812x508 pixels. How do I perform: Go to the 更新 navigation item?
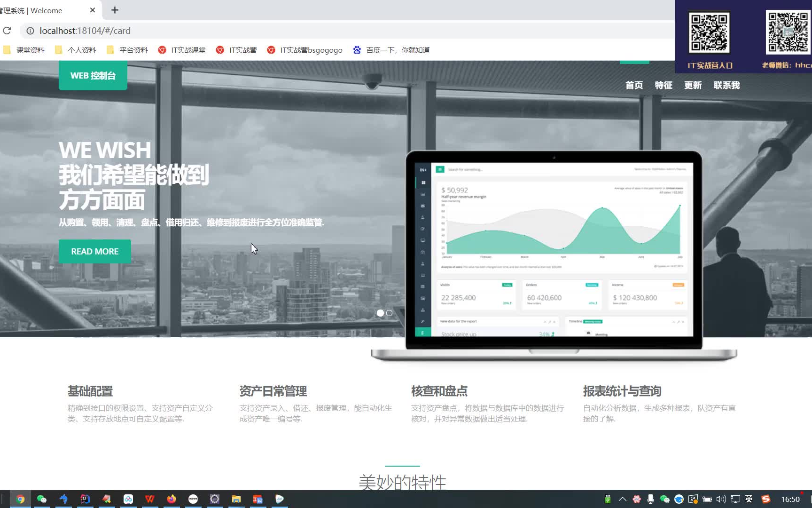coord(693,85)
